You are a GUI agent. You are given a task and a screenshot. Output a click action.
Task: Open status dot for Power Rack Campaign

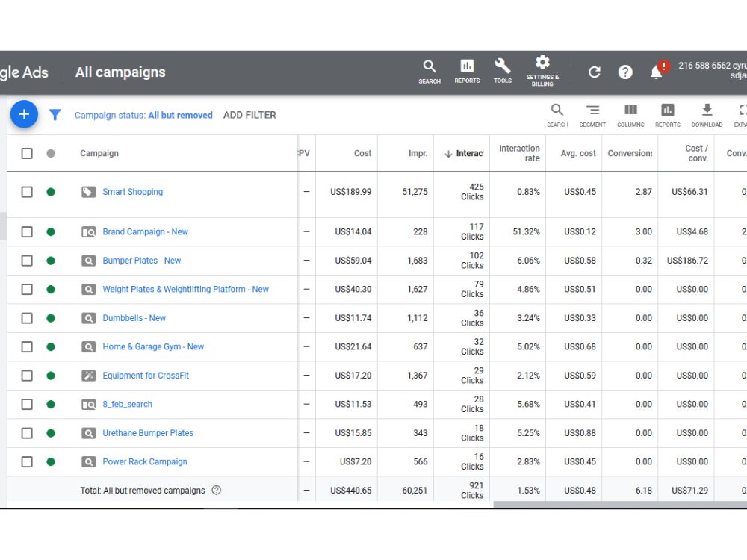[51, 462]
